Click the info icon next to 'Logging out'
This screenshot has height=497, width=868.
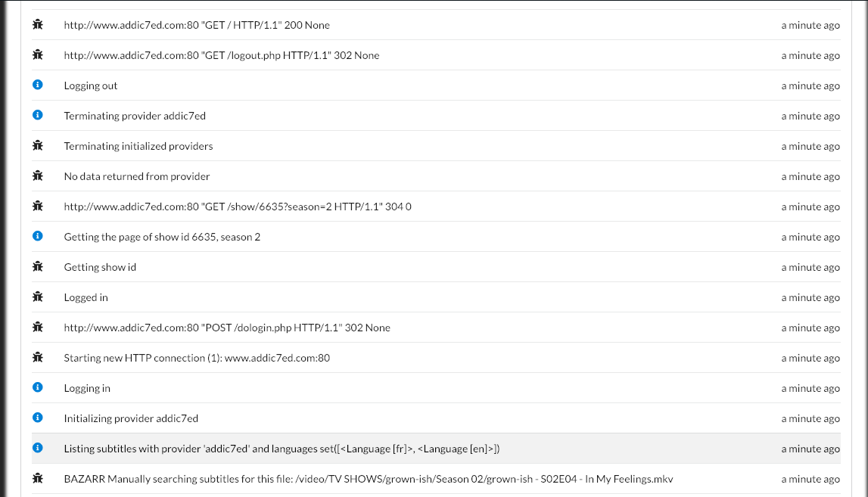pos(37,85)
